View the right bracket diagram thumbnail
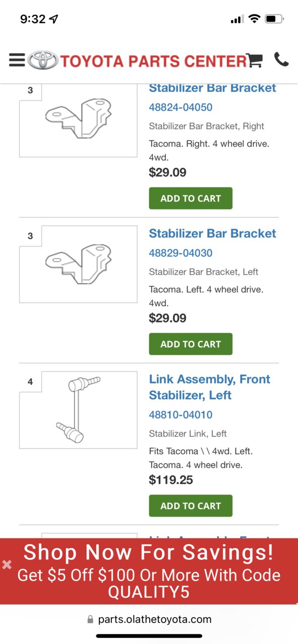 78,120
